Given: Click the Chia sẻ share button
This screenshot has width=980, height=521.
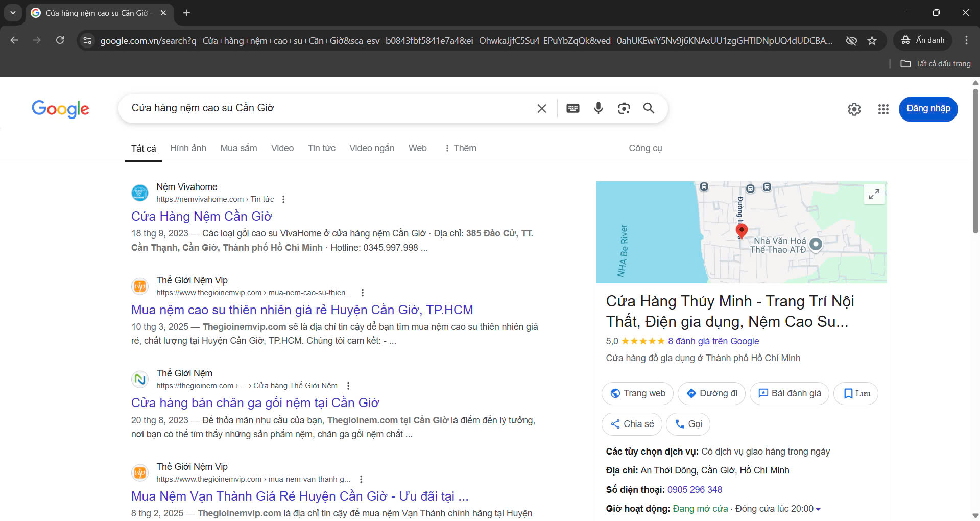Looking at the screenshot, I should pyautogui.click(x=632, y=424).
